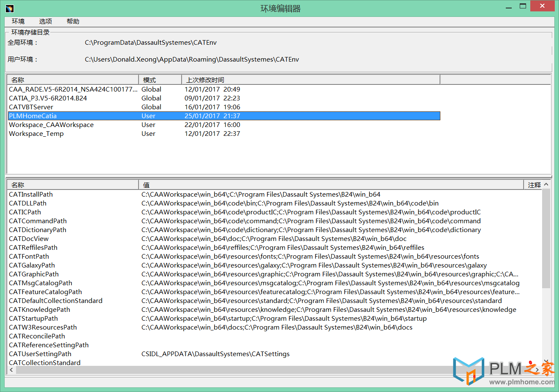Select the CATDocView variable

pos(29,239)
